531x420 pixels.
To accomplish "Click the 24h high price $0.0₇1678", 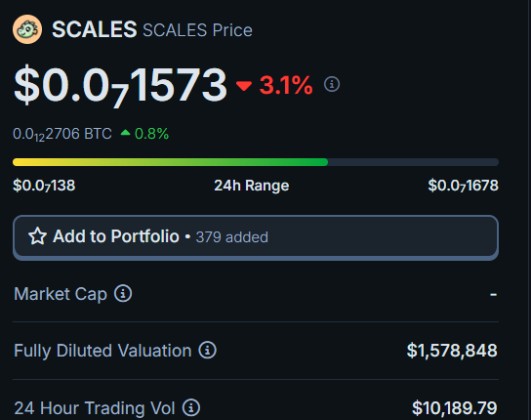I will click(x=463, y=186).
